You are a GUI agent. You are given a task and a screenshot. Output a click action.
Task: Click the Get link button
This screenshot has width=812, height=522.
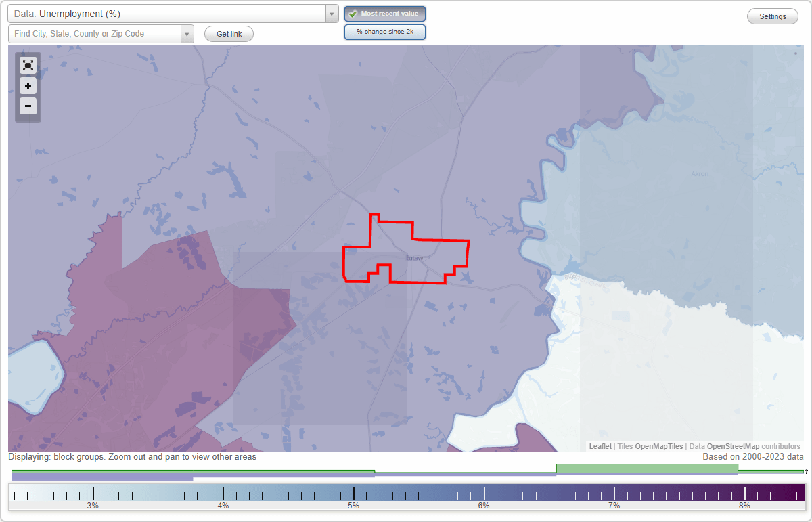coord(228,34)
